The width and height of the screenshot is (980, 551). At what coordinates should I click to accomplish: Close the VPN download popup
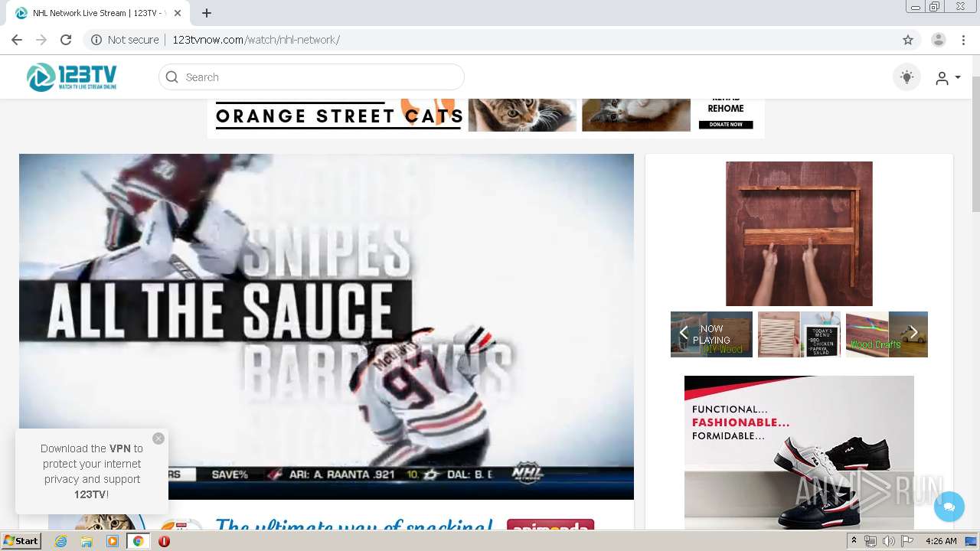(x=158, y=439)
